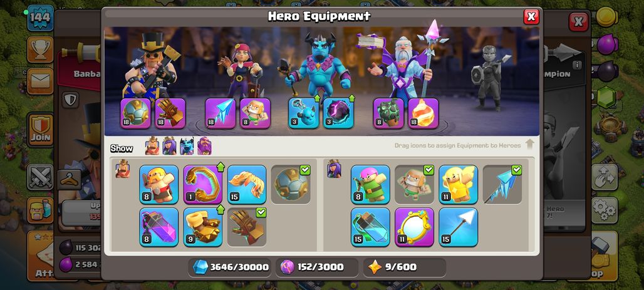Image resolution: width=644 pixels, height=290 pixels.
Task: Select the Healer Puppet equipment level 11
Action: click(459, 184)
